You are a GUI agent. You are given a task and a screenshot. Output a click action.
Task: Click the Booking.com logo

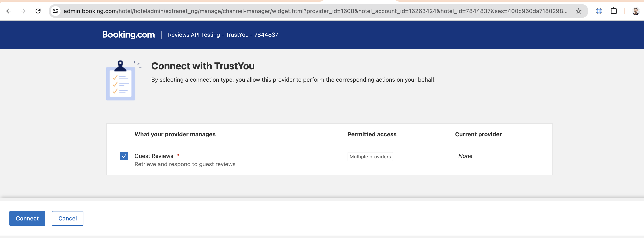point(129,34)
